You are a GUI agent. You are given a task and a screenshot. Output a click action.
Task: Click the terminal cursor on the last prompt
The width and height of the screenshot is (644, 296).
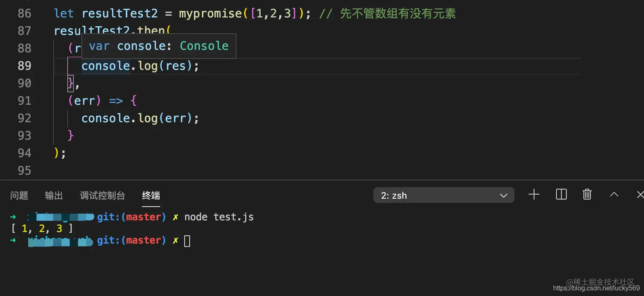pyautogui.click(x=187, y=241)
